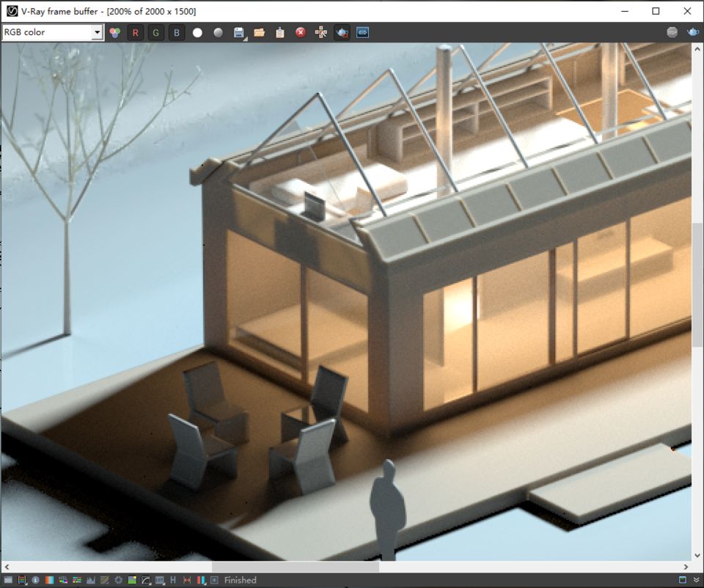Copy render to clipboard
The width and height of the screenshot is (704, 588).
point(279,32)
